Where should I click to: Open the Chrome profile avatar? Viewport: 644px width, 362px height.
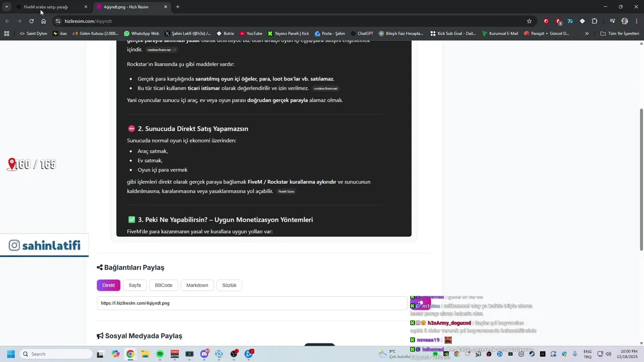[x=624, y=21]
